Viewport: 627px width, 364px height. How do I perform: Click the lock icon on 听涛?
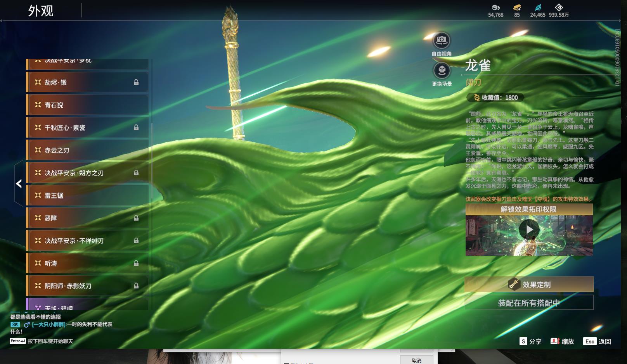(136, 263)
